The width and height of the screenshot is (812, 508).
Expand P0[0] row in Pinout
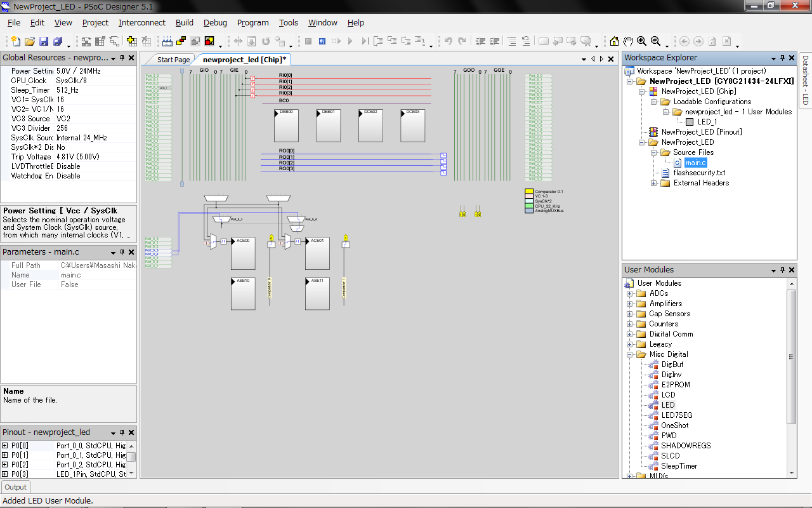click(5, 446)
